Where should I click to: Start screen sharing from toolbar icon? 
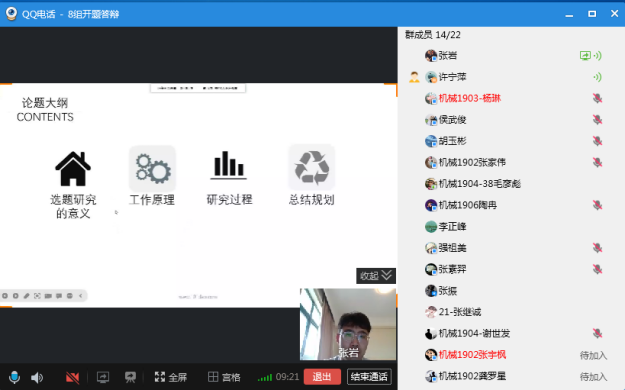pos(103,377)
